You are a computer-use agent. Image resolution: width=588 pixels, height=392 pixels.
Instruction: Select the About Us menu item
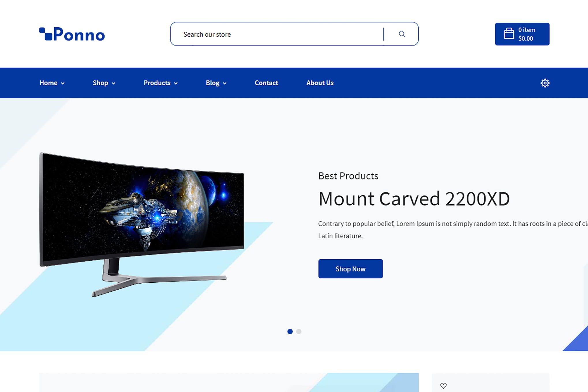[x=320, y=83]
